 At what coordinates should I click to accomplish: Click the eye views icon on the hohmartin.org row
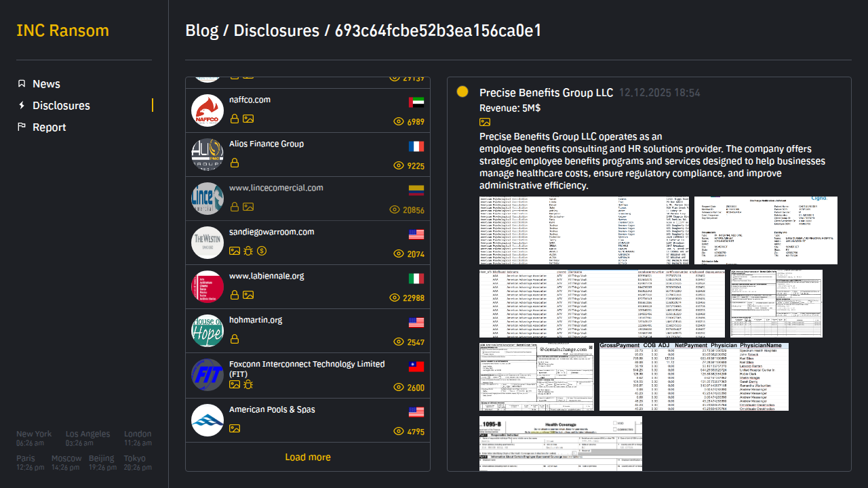[x=399, y=342]
